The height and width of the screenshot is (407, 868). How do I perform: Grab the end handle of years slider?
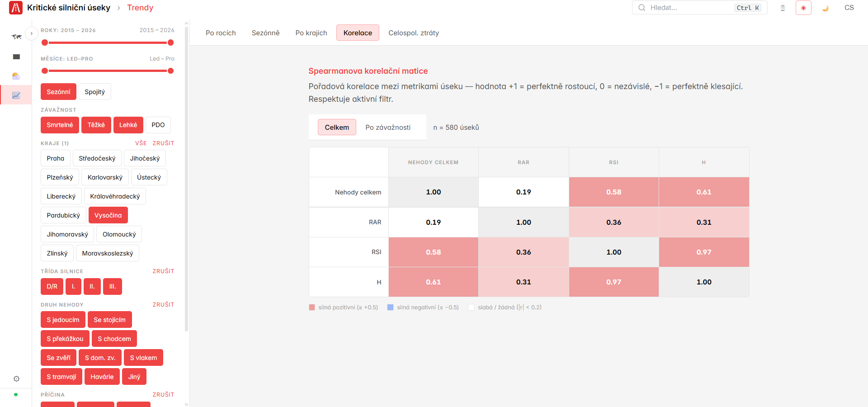click(x=170, y=43)
